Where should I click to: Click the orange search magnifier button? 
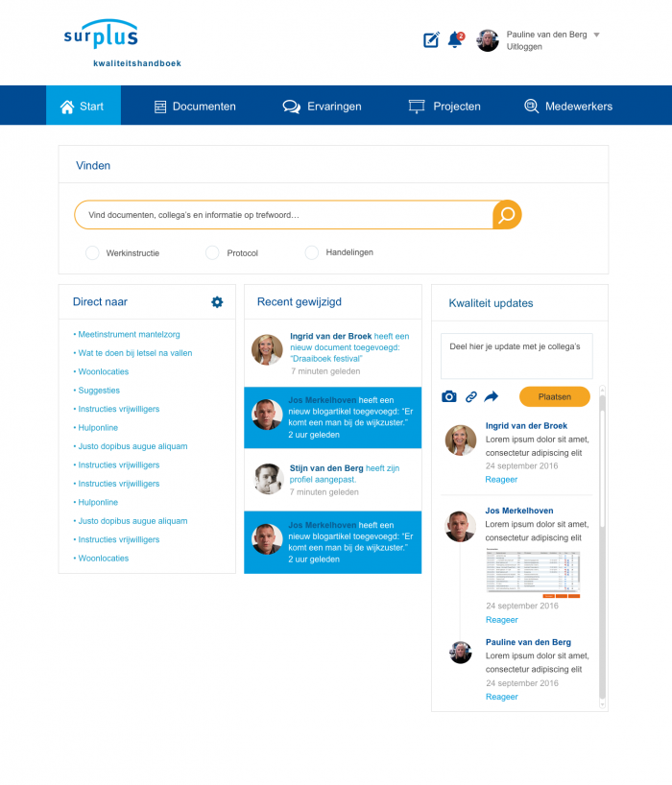tap(507, 215)
